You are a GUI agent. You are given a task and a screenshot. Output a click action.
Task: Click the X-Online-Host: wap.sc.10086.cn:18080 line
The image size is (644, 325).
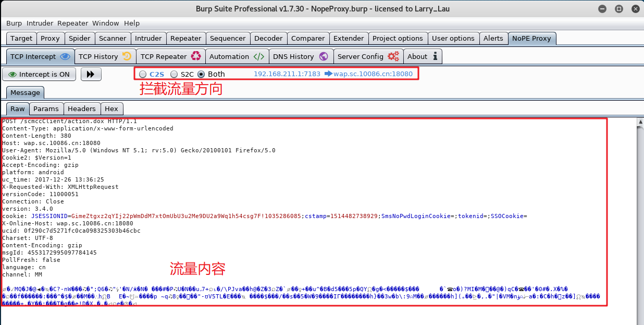click(68, 223)
